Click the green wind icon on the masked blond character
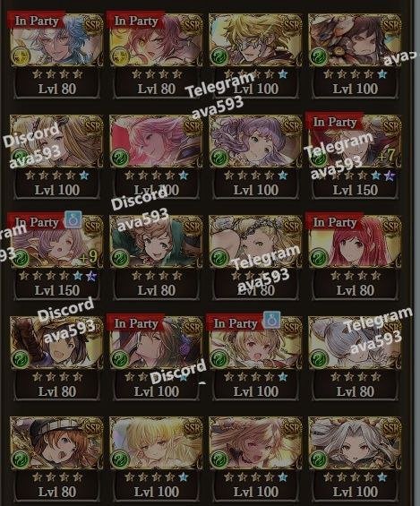420x506 pixels. (220, 56)
